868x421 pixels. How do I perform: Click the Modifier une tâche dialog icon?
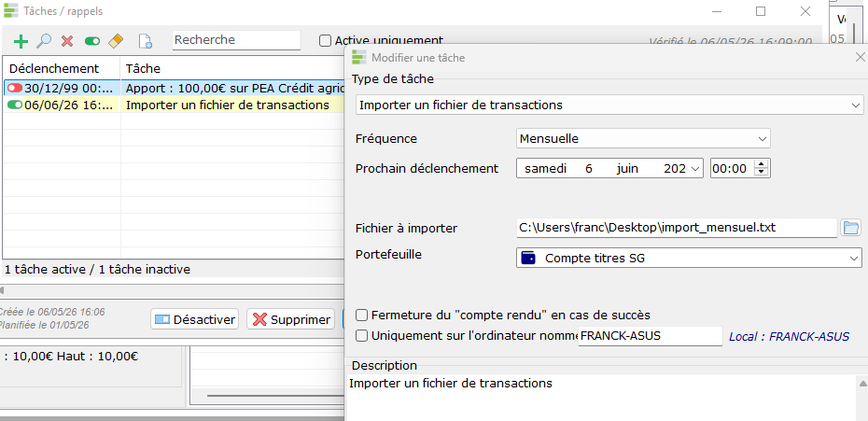pos(360,57)
